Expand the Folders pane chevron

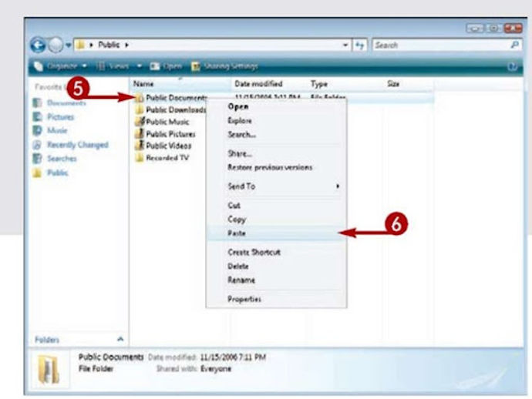[120, 339]
